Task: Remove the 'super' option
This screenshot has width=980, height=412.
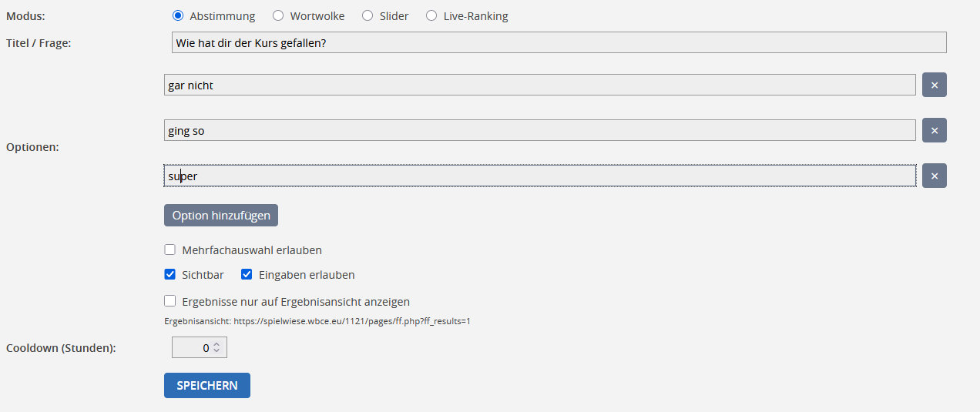Action: point(934,176)
